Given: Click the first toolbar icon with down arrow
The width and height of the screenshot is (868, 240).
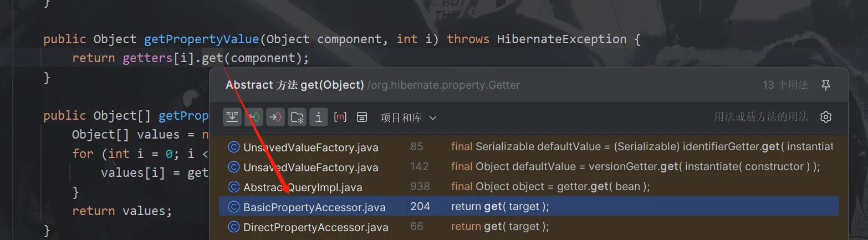Looking at the screenshot, I should [x=232, y=117].
